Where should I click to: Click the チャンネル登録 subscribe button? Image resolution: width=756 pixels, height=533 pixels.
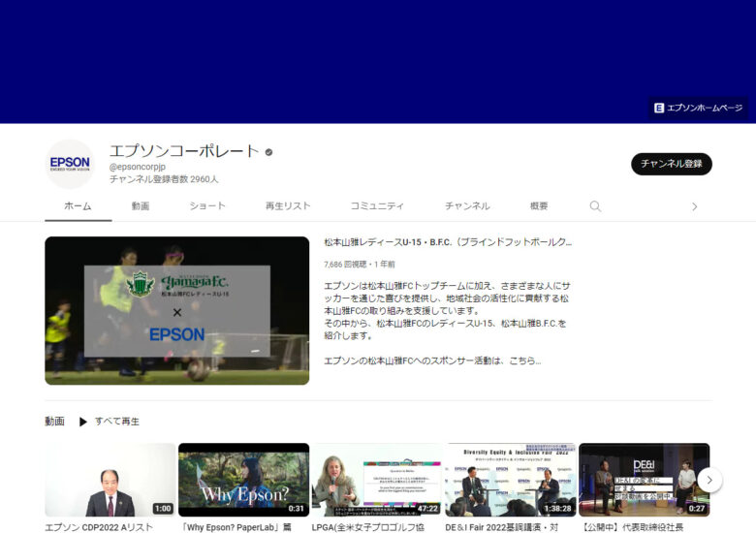click(671, 164)
